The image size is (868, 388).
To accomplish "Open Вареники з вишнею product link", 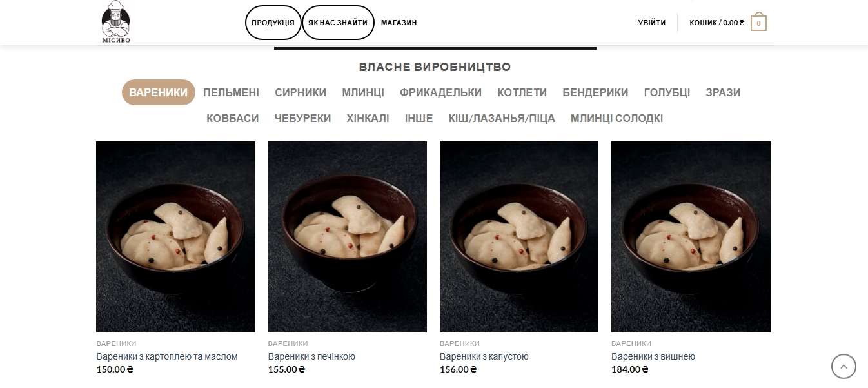I will 653,356.
